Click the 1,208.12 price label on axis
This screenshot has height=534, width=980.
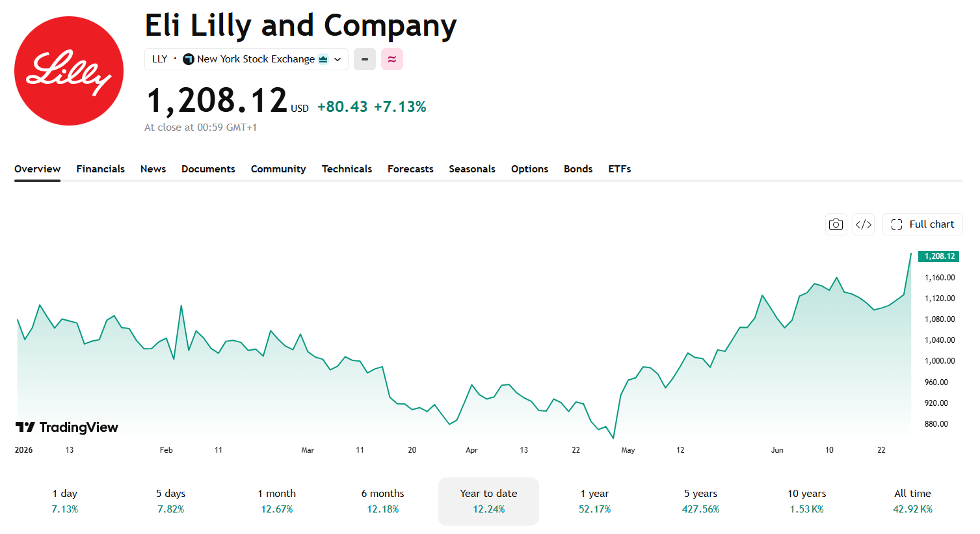[x=939, y=256]
